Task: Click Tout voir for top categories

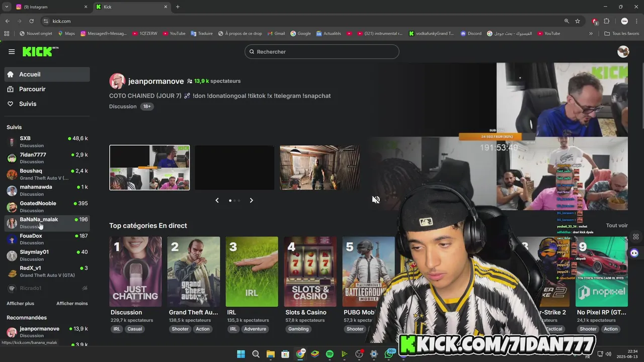Action: click(x=617, y=226)
